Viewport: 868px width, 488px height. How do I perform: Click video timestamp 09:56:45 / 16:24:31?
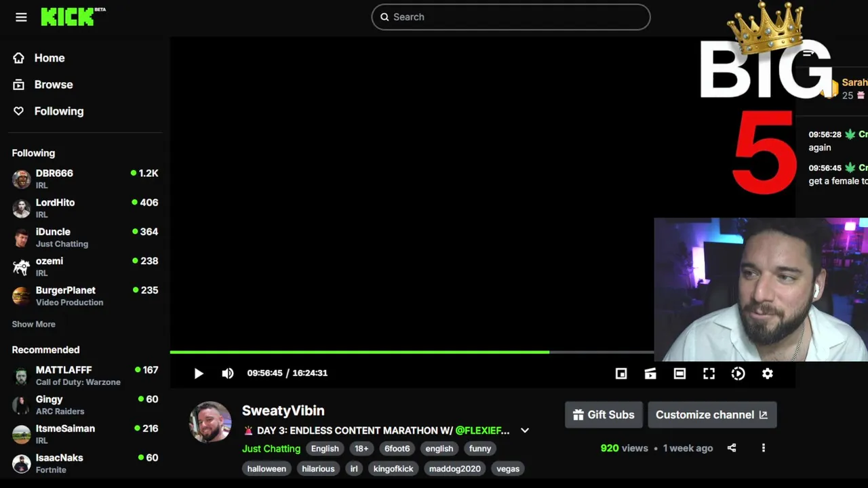tap(288, 373)
